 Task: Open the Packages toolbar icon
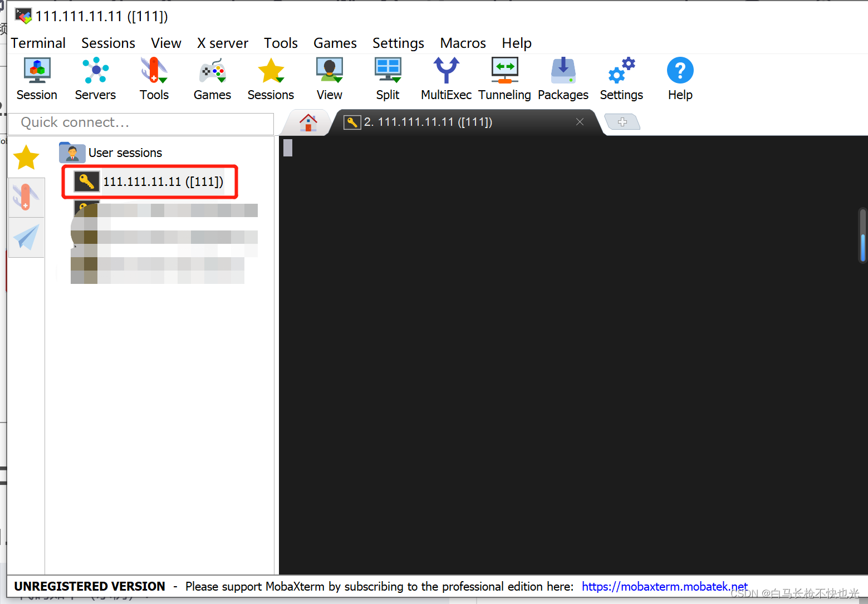563,79
